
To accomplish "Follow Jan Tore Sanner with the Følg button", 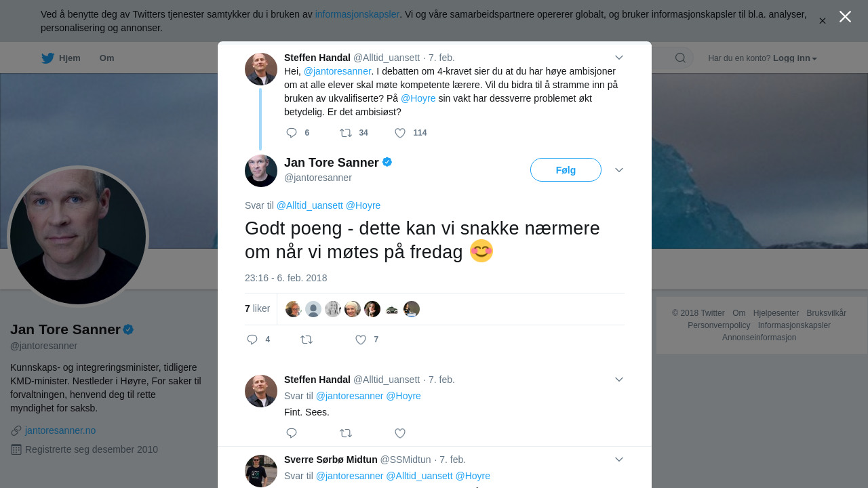I will click(566, 170).
